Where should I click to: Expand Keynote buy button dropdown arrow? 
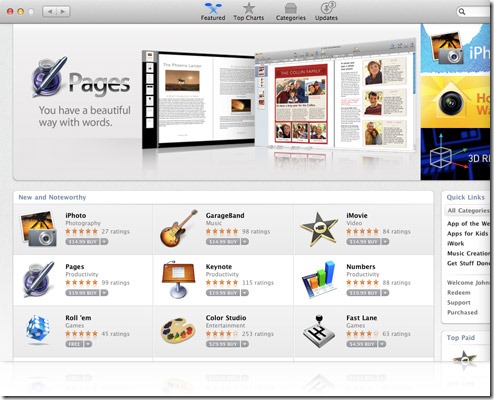[245, 293]
